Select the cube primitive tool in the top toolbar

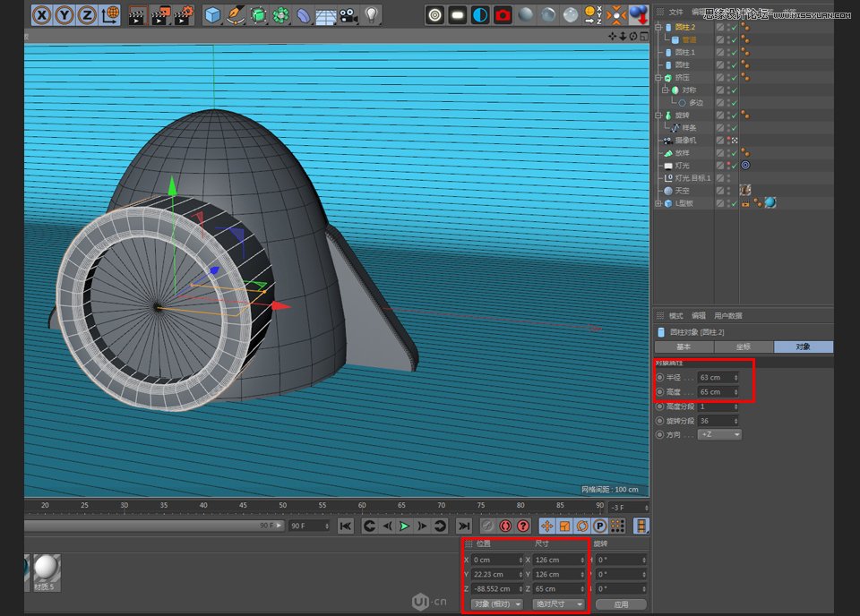pyautogui.click(x=212, y=14)
